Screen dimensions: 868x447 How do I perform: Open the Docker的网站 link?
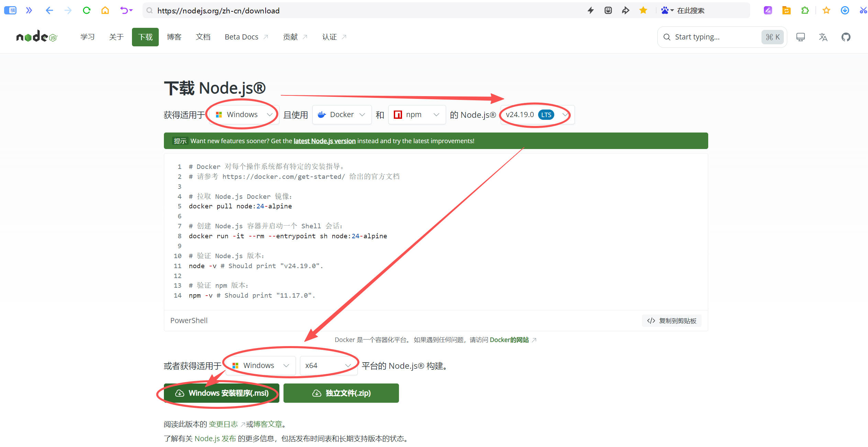pos(512,340)
